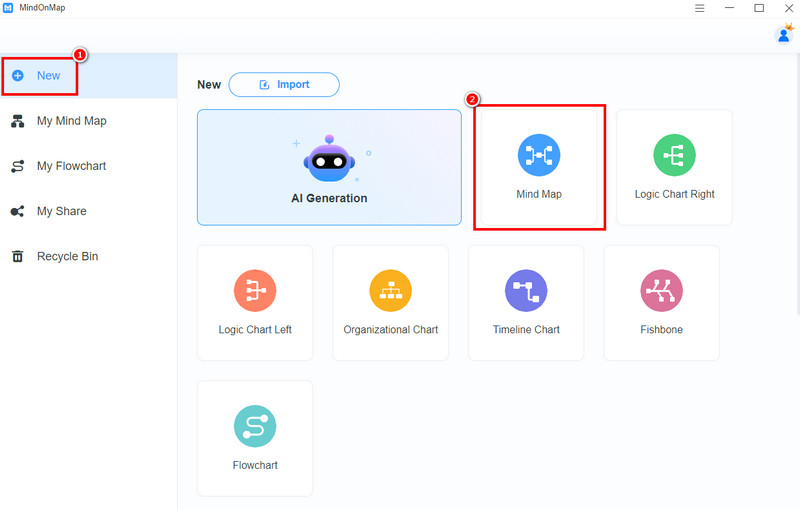Open the user profile avatar icon
Image resolution: width=800 pixels, height=509 pixels.
click(x=784, y=35)
